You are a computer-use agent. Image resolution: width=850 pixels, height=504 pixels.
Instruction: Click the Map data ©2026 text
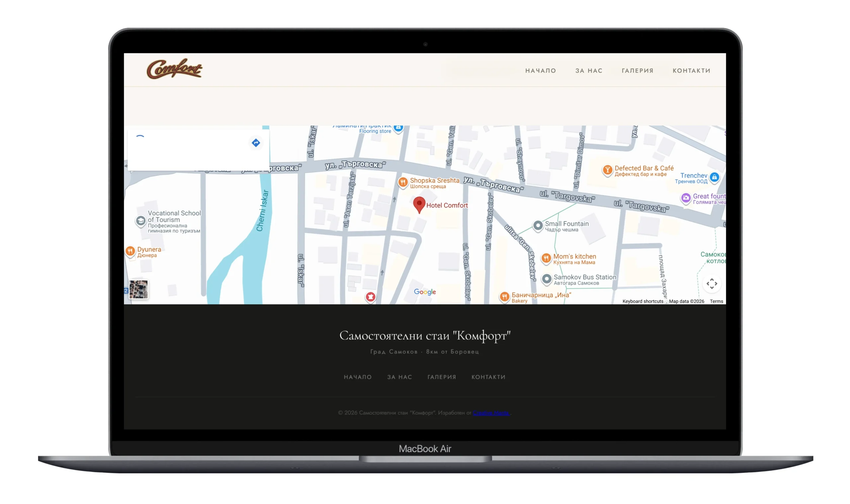click(686, 301)
